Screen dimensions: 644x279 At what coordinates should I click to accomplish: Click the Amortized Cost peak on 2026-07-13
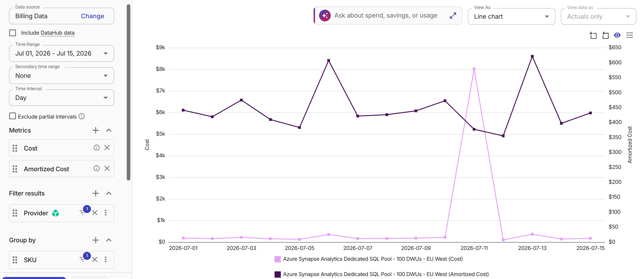coord(532,56)
